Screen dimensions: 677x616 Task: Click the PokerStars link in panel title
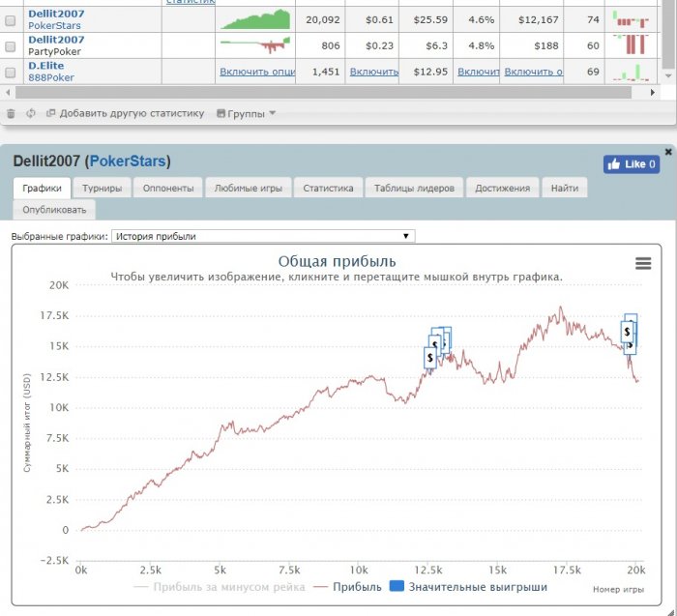coord(128,161)
